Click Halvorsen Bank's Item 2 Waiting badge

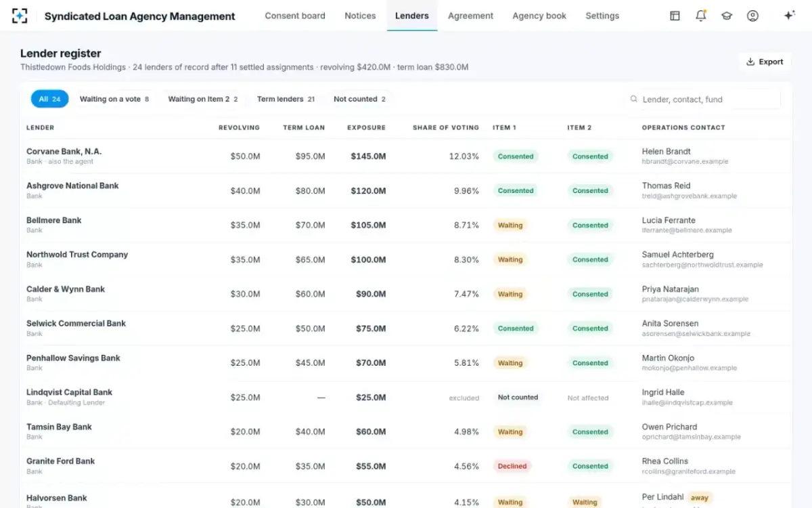pyautogui.click(x=585, y=503)
